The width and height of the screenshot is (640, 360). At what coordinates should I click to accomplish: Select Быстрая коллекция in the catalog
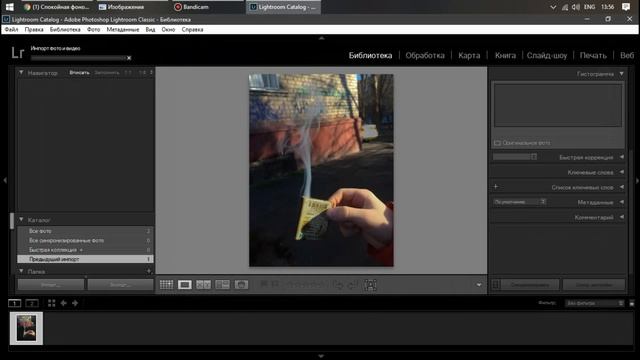tap(85, 250)
